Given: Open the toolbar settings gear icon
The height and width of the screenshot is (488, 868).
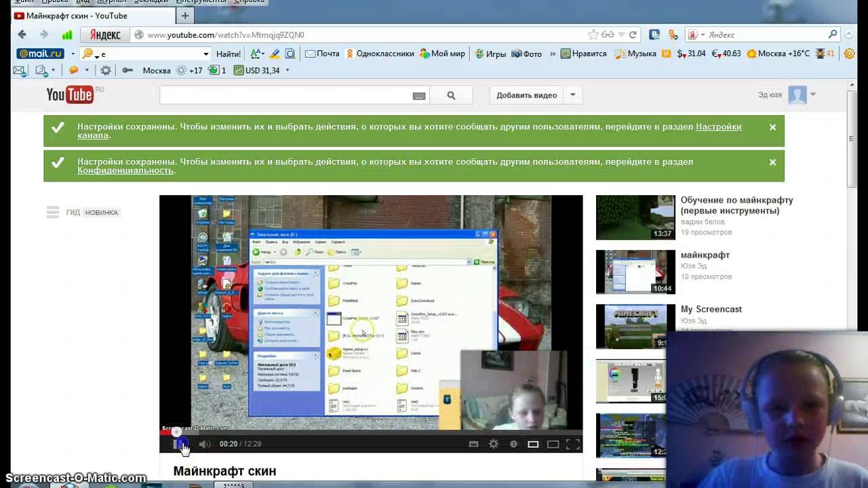Looking at the screenshot, I should pos(106,70).
